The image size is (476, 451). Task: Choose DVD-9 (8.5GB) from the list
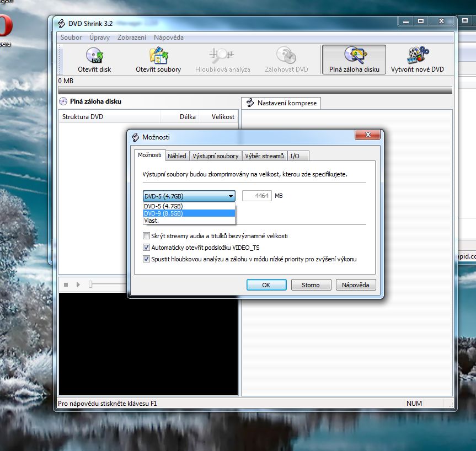click(x=189, y=213)
